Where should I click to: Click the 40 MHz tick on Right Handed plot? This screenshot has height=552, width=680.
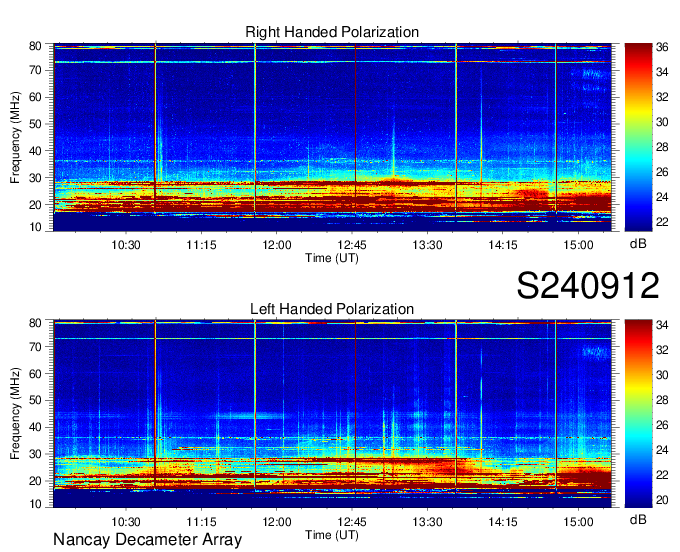click(x=35, y=151)
